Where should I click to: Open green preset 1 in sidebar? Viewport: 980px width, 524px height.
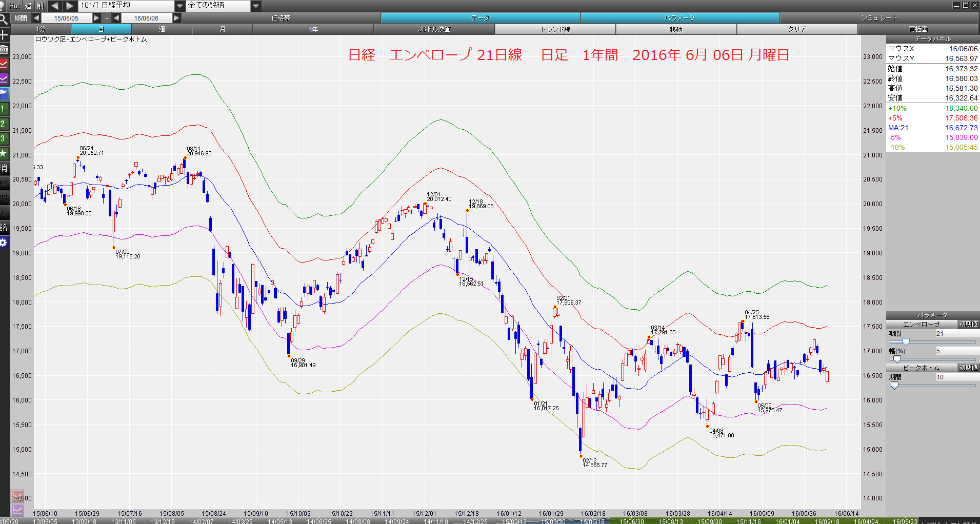pos(4,109)
